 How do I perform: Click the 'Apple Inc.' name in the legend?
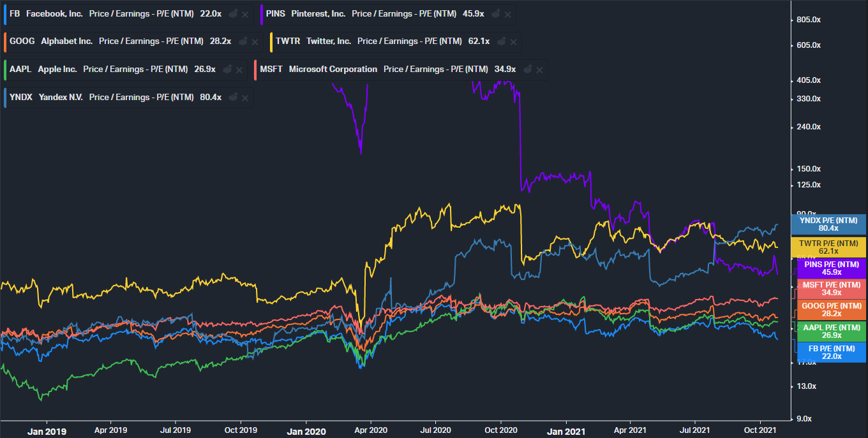point(57,69)
